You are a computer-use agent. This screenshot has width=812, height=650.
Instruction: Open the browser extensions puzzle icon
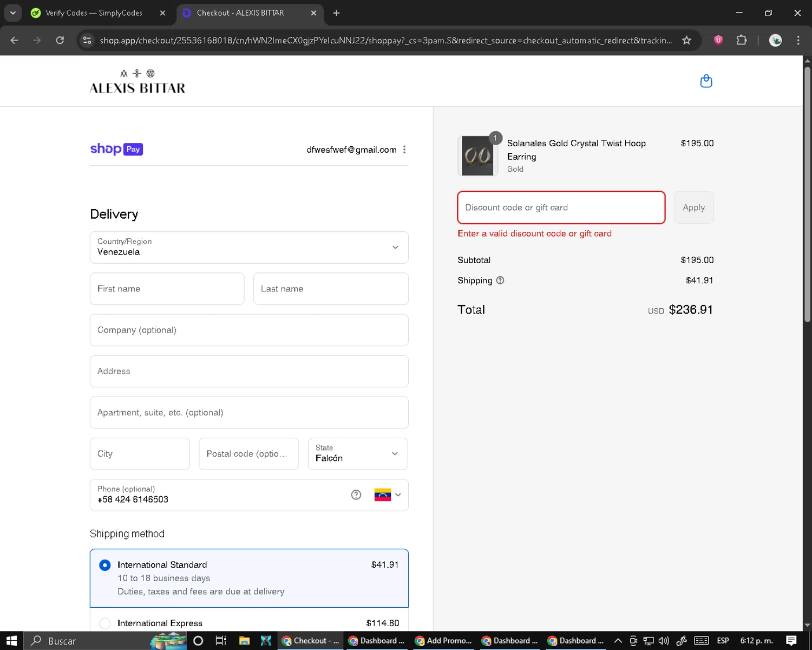(x=742, y=40)
